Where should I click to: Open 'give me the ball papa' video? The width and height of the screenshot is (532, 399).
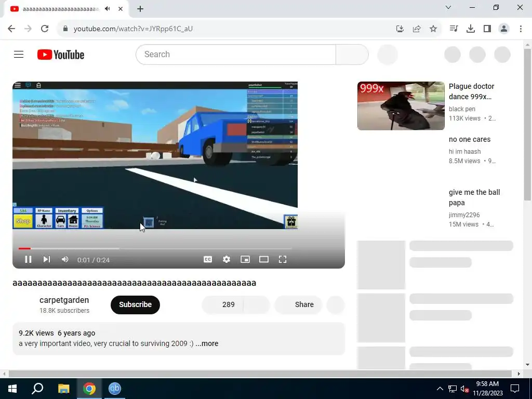(474, 197)
